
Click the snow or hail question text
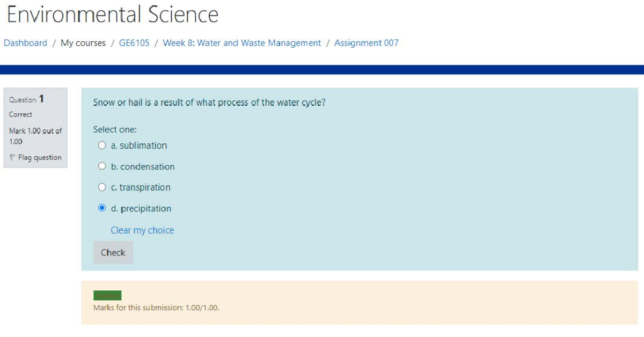pos(209,102)
